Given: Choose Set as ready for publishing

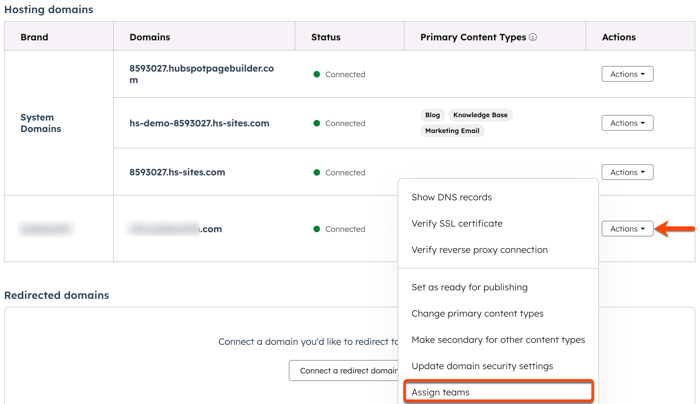Looking at the screenshot, I should [469, 287].
